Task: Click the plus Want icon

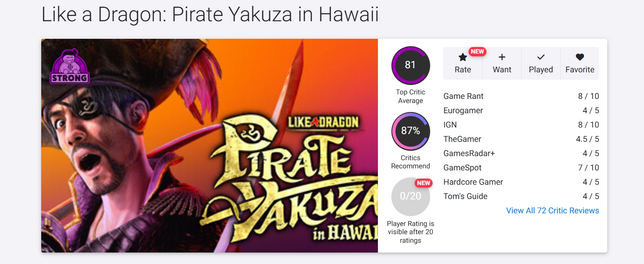Action: 502,57
